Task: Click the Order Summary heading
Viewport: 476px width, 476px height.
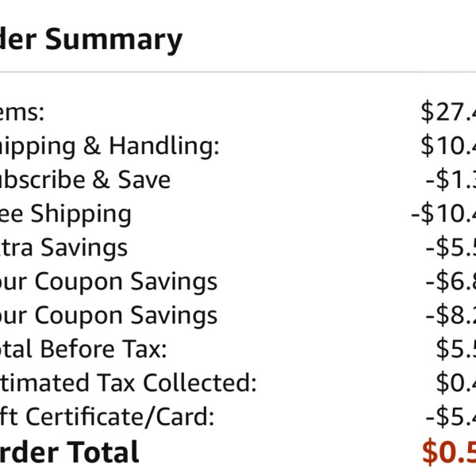Action: 91,40
